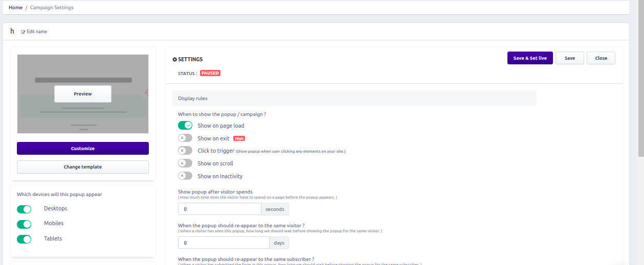Click Campaign Settings breadcrumb
Image resolution: width=644 pixels, height=265 pixels.
[x=52, y=8]
